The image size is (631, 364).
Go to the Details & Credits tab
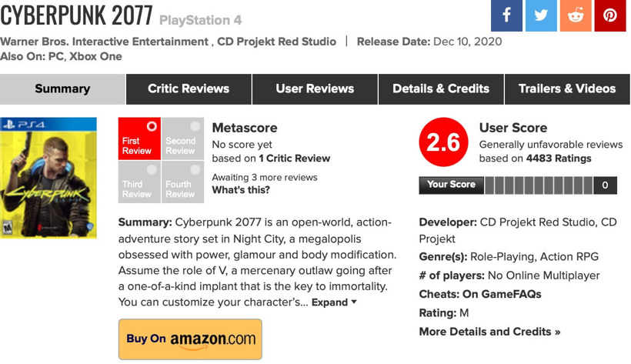(x=441, y=88)
